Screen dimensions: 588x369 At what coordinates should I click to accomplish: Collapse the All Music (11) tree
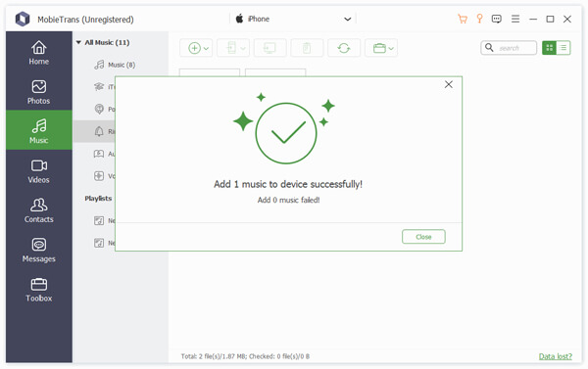coord(78,42)
